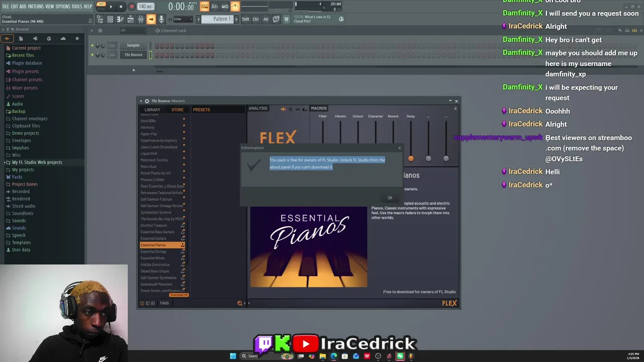The image size is (644, 362).
Task: Toggle the countdown before recording icon
Action: pyautogui.click(x=214, y=7)
